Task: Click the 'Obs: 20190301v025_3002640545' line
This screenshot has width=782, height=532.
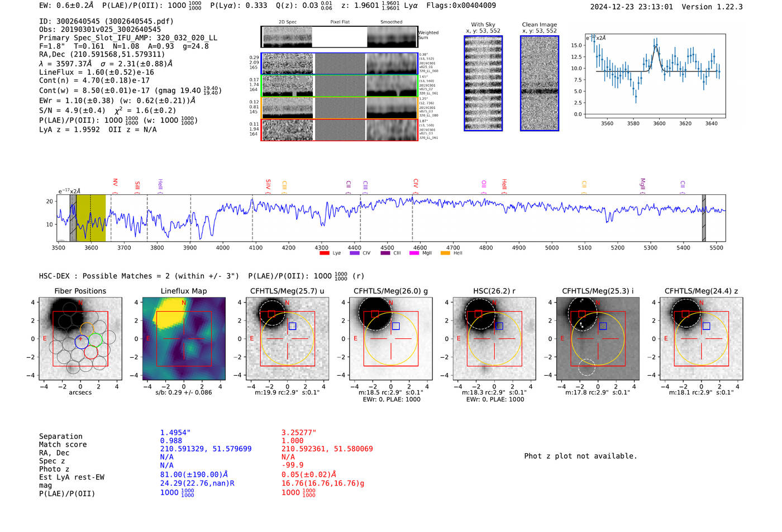Action: pos(100,30)
